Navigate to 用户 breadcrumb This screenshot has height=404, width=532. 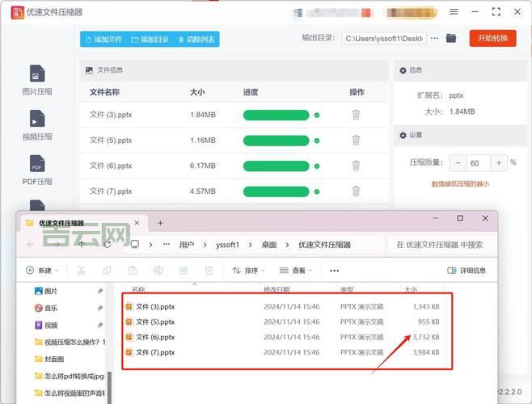[x=187, y=245]
